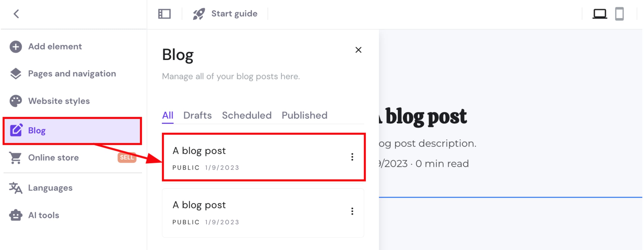Screen dimensions: 644x250
Task: Switch to desktop preview mode
Action: [599, 14]
